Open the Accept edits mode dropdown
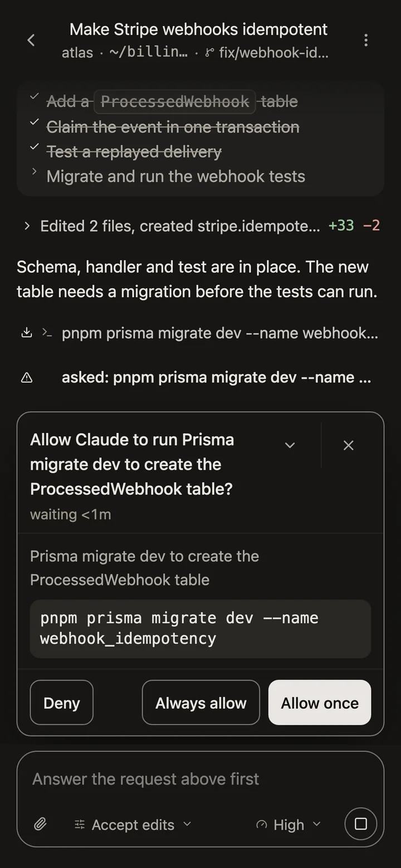Screen dimensions: 401x868 coord(133,825)
